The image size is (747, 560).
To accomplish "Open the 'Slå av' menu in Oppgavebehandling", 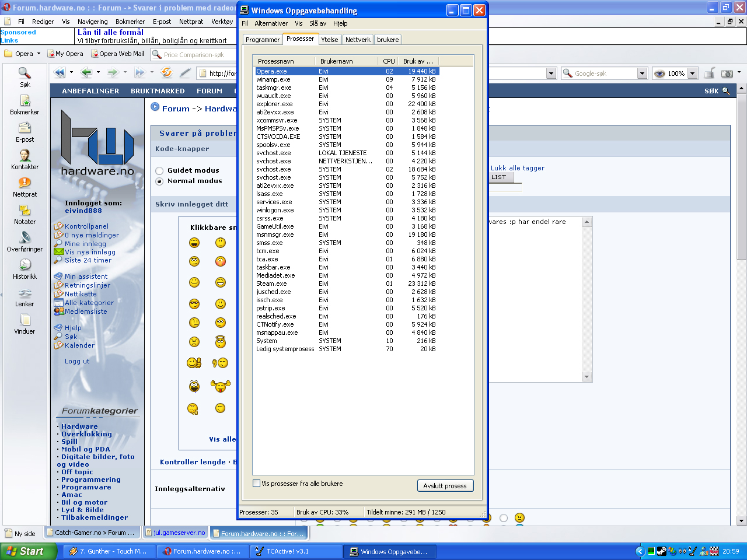I will point(317,23).
